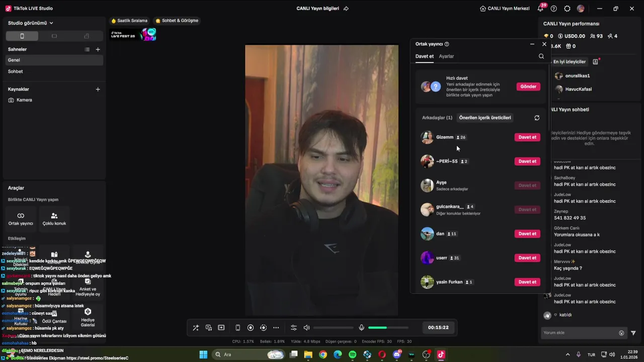Invite userr to co-host
The width and height of the screenshot is (644, 362).
[x=527, y=258]
